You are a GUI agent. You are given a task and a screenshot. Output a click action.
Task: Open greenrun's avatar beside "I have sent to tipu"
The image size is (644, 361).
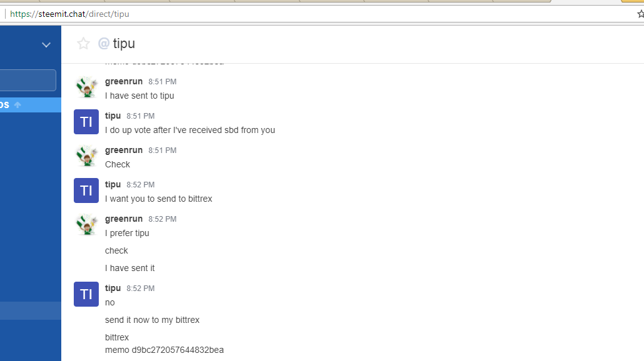coord(86,87)
